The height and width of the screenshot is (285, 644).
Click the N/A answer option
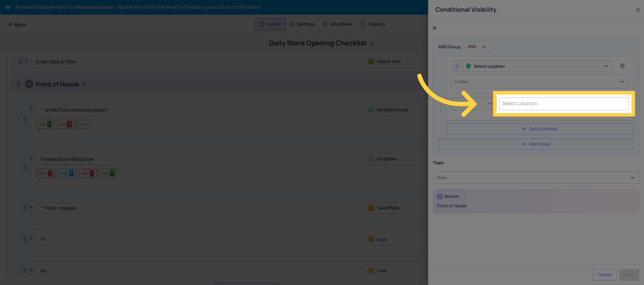tap(84, 124)
